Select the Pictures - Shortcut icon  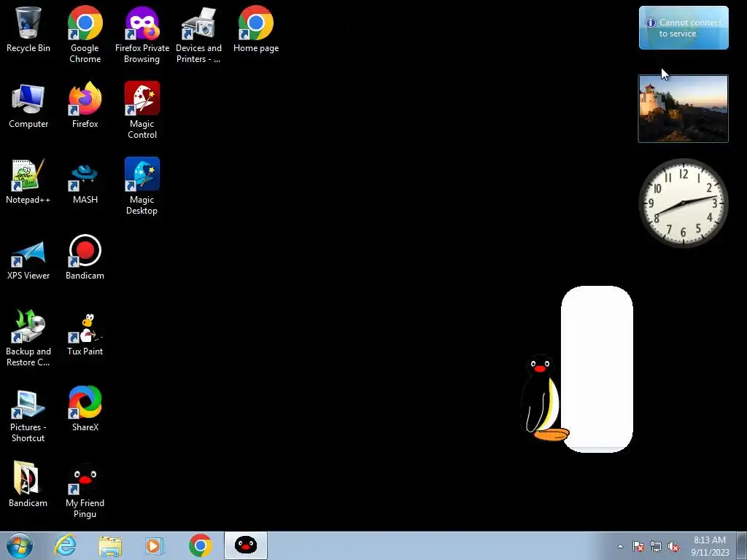tap(28, 414)
